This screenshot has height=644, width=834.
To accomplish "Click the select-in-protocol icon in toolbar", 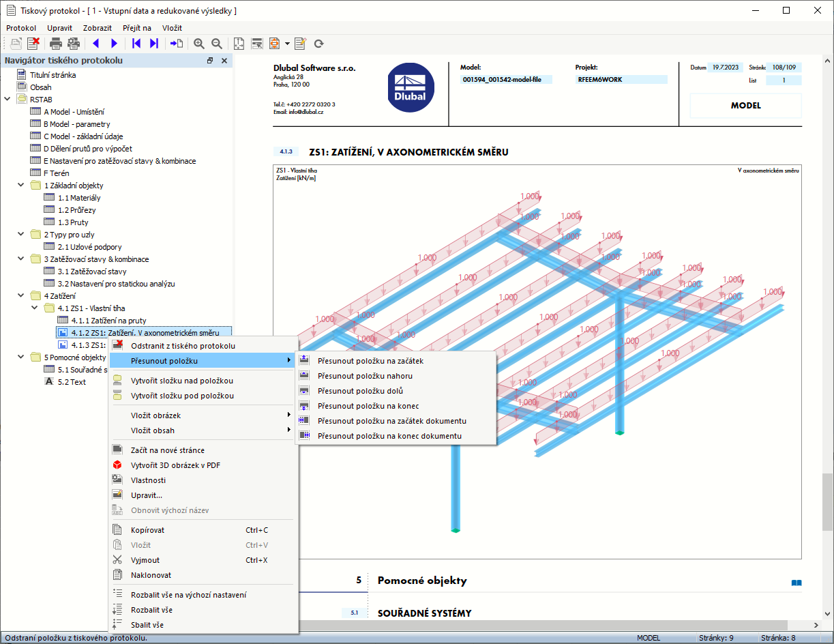I will click(x=257, y=44).
